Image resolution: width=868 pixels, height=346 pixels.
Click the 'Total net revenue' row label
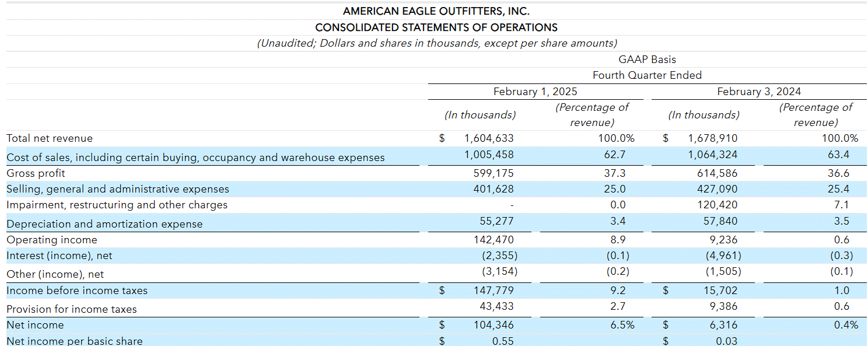click(x=50, y=138)
